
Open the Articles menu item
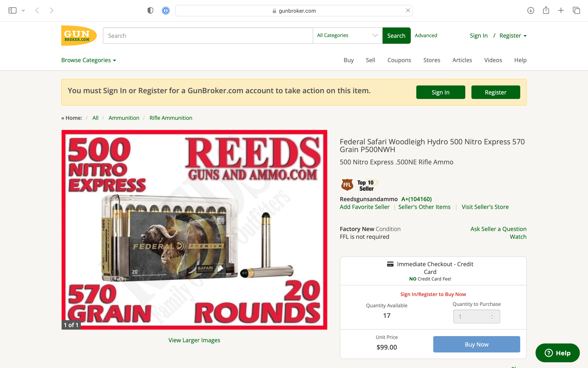462,60
